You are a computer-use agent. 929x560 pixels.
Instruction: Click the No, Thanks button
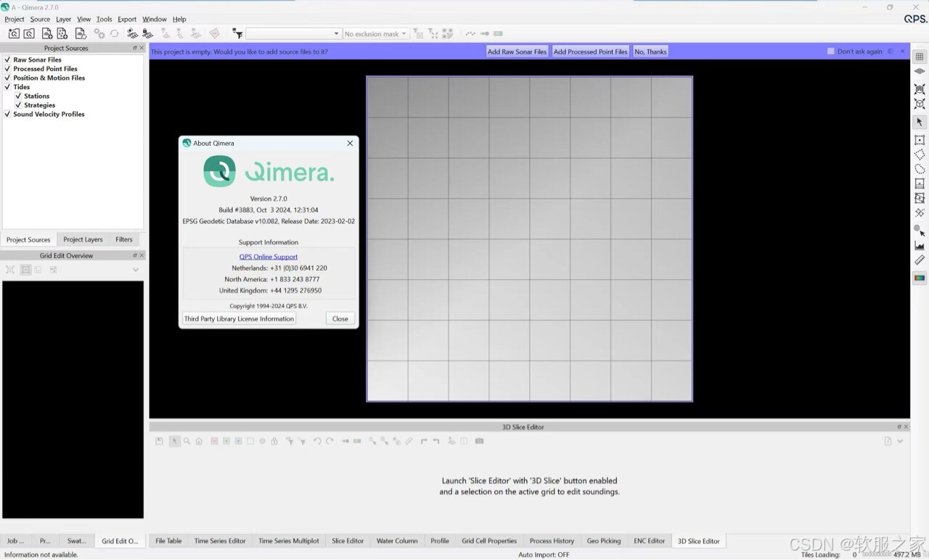click(x=650, y=52)
